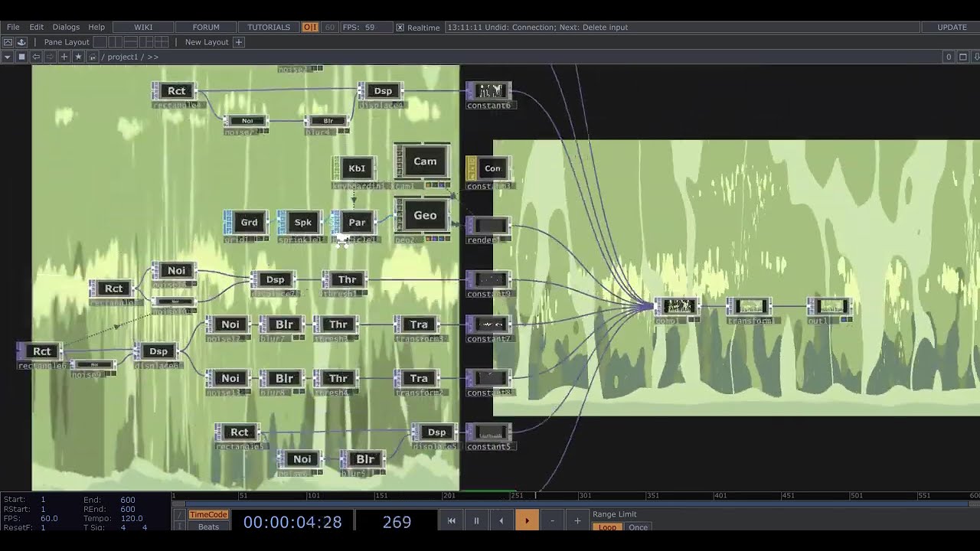Viewport: 980px width, 551px height.
Task: Click the project1 path segment
Action: point(122,57)
